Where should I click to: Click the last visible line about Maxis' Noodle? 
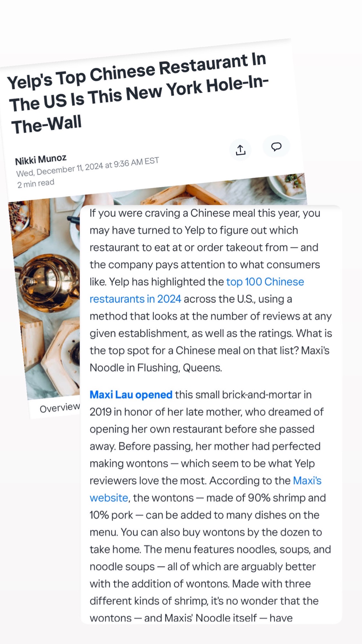click(191, 618)
